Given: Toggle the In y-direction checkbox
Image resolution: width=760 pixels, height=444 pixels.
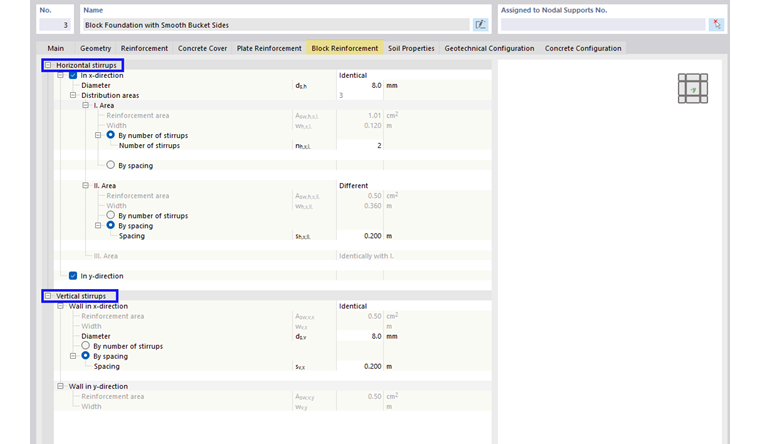Looking at the screenshot, I should [73, 275].
